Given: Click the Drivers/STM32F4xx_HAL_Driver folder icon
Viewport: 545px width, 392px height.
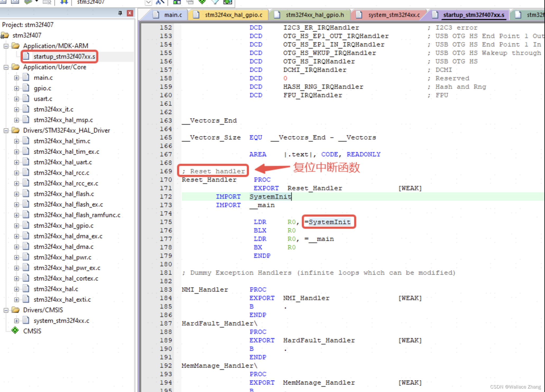Looking at the screenshot, I should (15, 130).
